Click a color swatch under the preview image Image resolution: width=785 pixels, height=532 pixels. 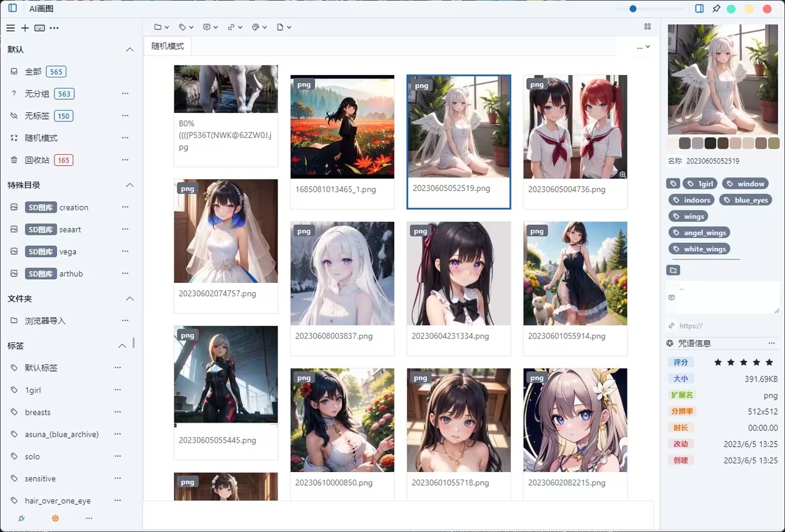[x=684, y=142]
